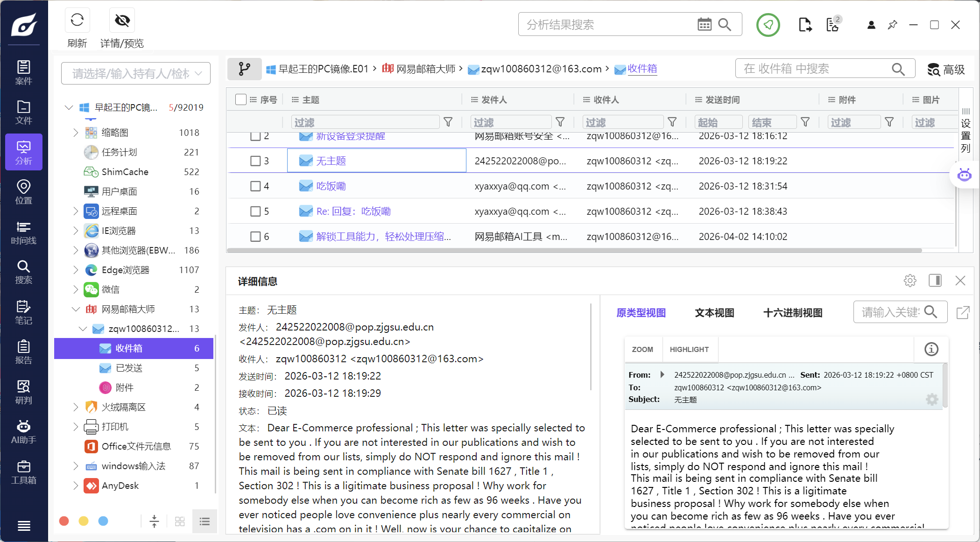
Task: Click the branch path icon beside breadcrumb
Action: (244, 69)
